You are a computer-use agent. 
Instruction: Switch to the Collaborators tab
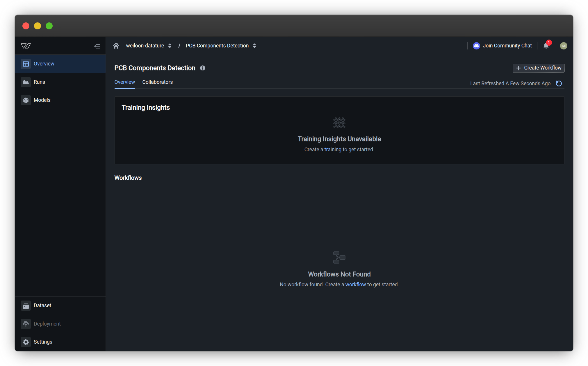[157, 82]
